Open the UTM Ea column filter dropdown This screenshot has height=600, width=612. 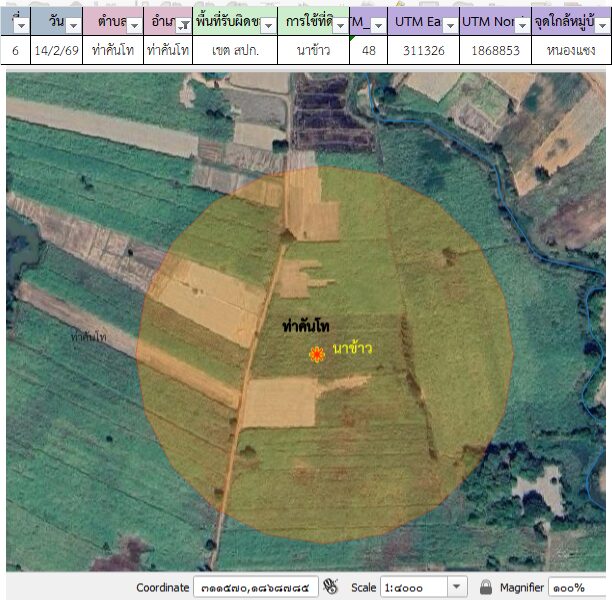pos(450,26)
